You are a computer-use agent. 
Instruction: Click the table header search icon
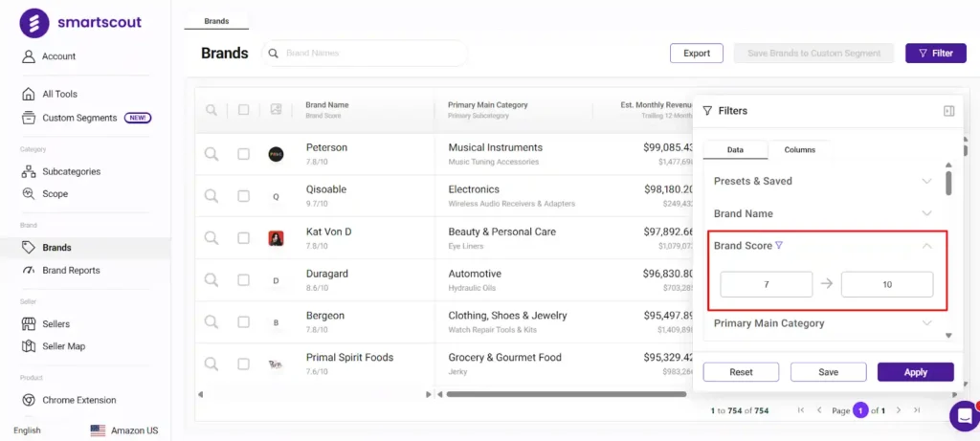click(x=212, y=110)
